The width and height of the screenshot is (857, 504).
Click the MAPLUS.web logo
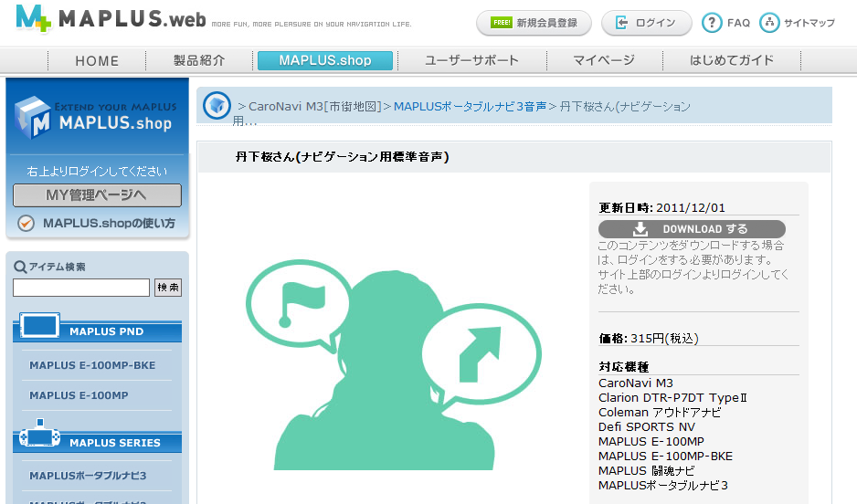point(111,18)
